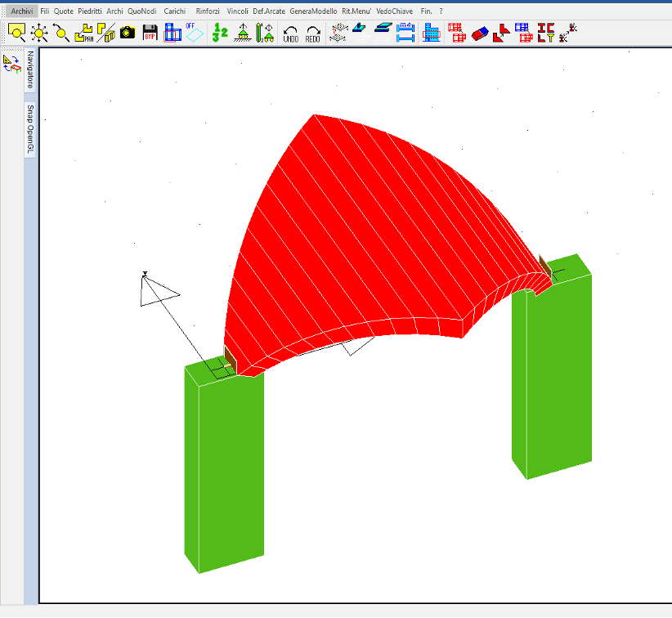Open the Archivi menu

pos(22,11)
